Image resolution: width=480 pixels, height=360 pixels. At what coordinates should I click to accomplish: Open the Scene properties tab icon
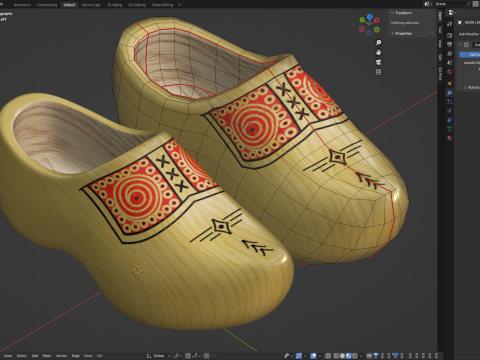pos(450,62)
